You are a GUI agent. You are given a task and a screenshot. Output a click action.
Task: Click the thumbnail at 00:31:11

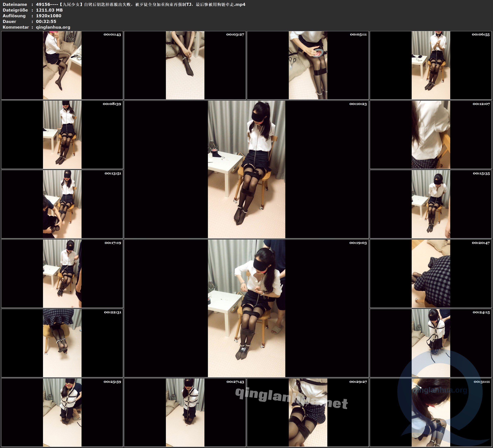[431, 412]
